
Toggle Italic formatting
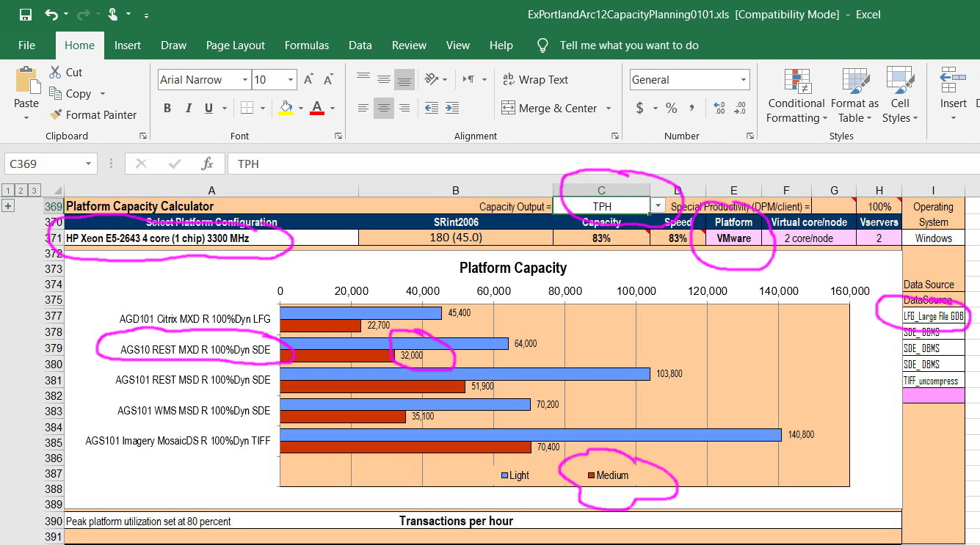click(188, 108)
